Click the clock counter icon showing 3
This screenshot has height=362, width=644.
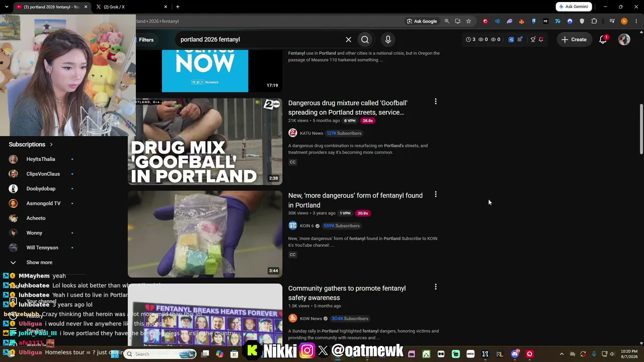(x=470, y=39)
